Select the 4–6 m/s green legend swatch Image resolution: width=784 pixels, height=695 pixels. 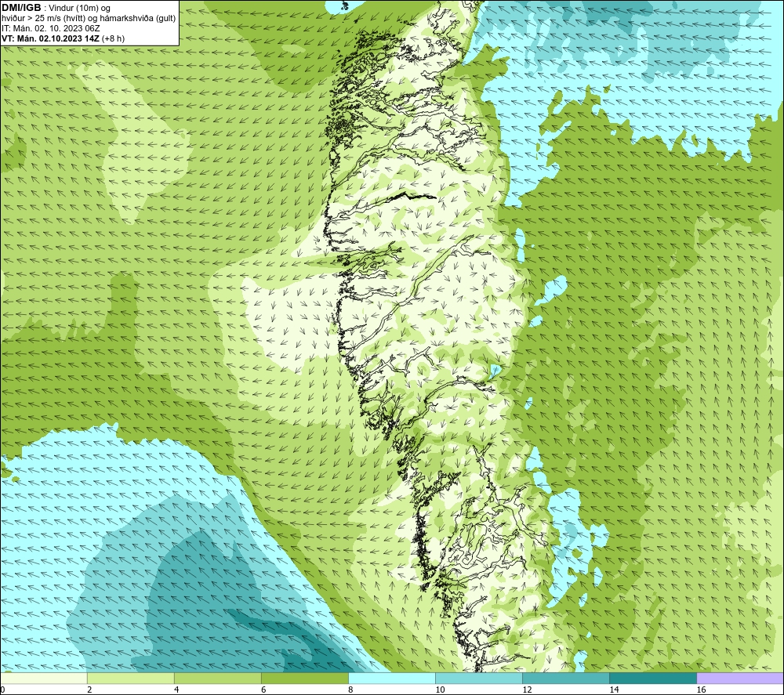tap(217, 678)
